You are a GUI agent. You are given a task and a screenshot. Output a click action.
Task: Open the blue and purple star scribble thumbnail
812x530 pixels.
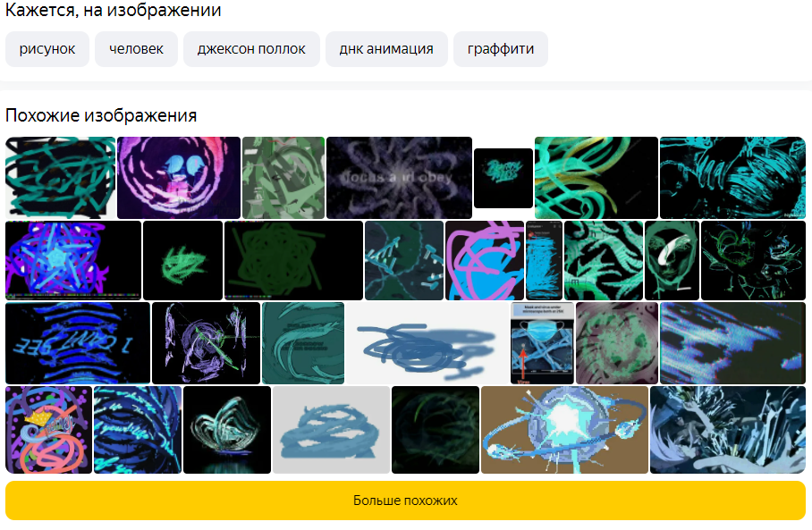click(73, 260)
